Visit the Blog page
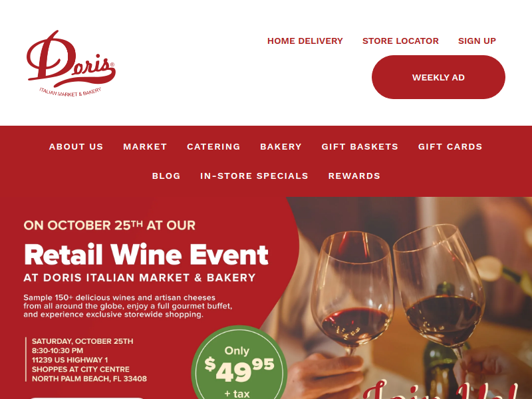Image resolution: width=532 pixels, height=399 pixels. coord(166,176)
